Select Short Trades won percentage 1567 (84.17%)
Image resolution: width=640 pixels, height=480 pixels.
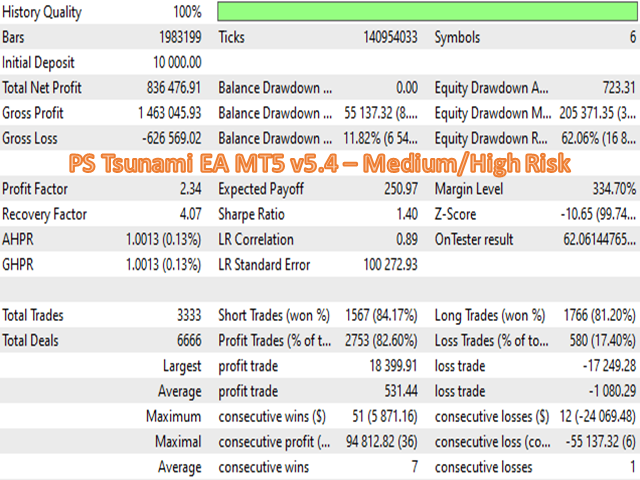[381, 316]
